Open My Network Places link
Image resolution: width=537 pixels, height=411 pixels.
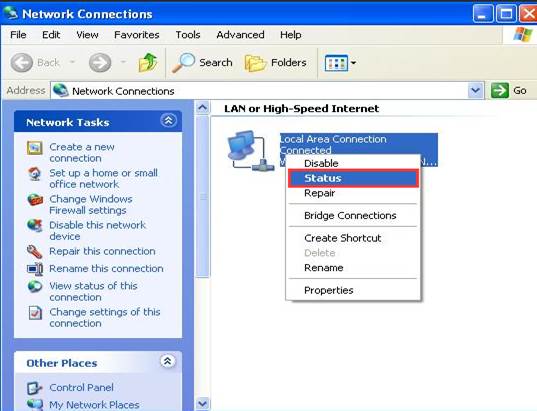(x=94, y=405)
